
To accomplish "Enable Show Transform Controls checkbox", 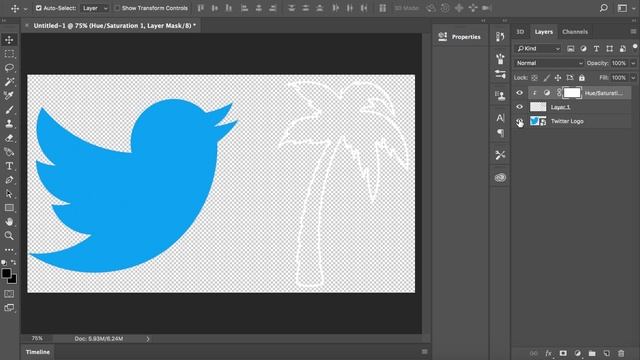I will point(117,8).
